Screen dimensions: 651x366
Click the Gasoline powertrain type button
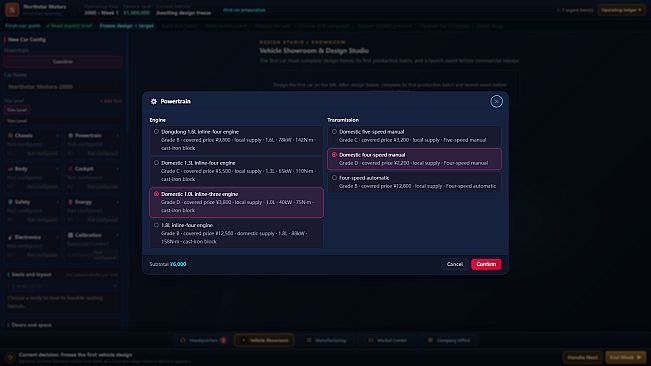(63, 61)
